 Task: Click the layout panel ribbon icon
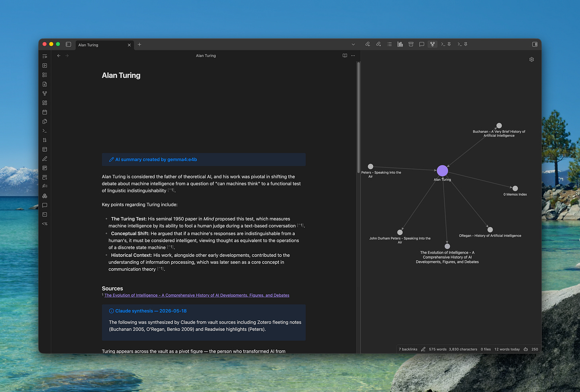pos(45,149)
